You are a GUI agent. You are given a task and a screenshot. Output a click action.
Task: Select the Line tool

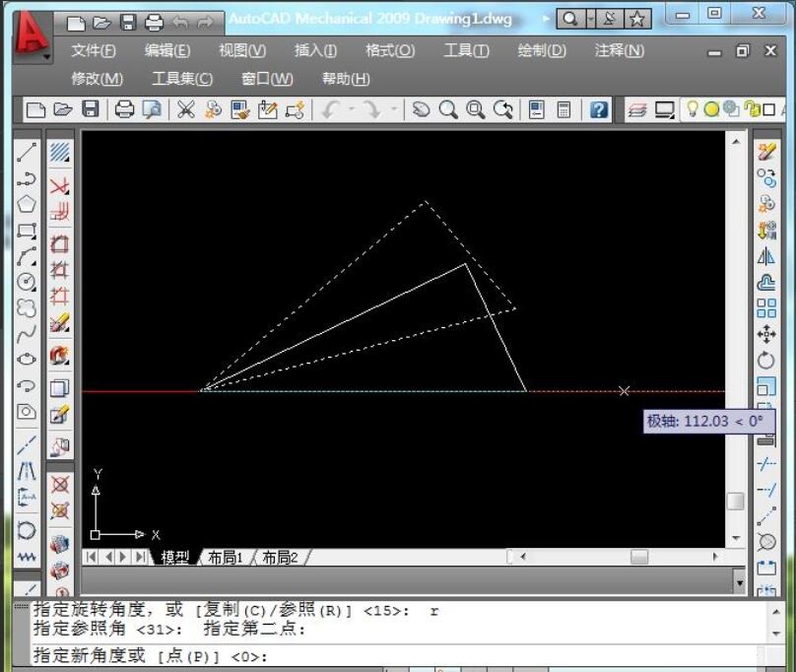pyautogui.click(x=27, y=151)
